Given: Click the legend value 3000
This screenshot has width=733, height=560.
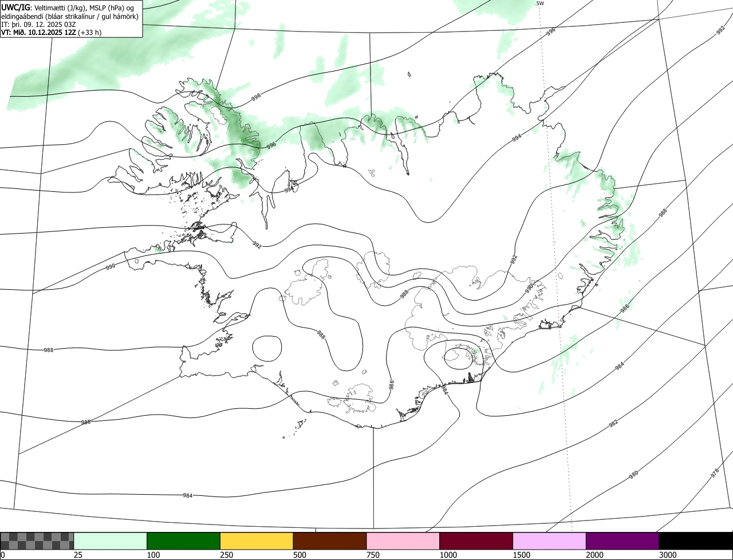Looking at the screenshot, I should (668, 555).
